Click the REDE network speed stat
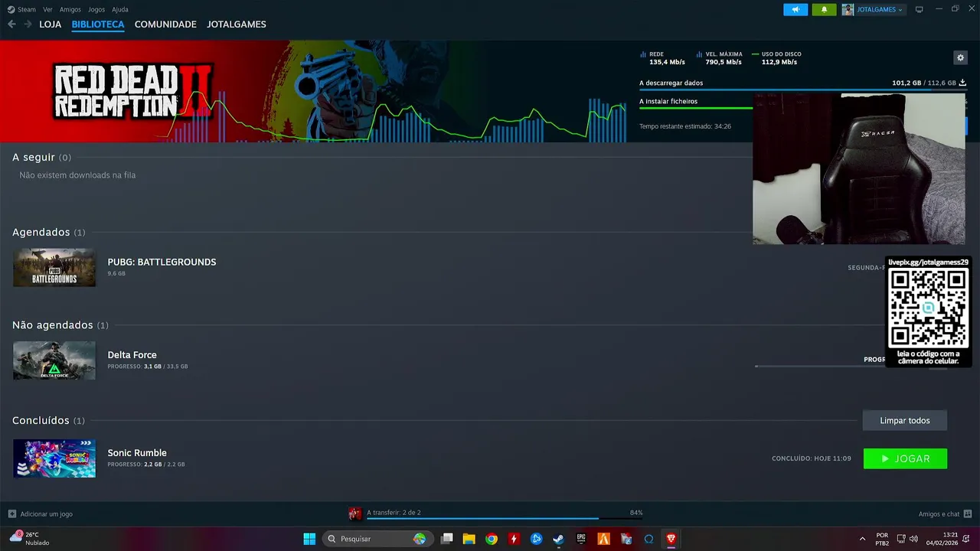This screenshot has width=980, height=551. pyautogui.click(x=663, y=58)
